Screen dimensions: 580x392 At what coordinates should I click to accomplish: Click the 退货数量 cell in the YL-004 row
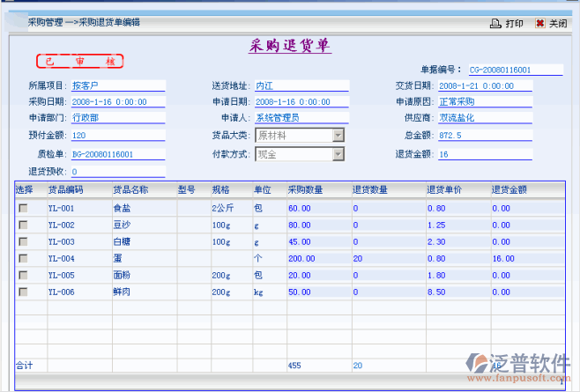click(x=386, y=258)
